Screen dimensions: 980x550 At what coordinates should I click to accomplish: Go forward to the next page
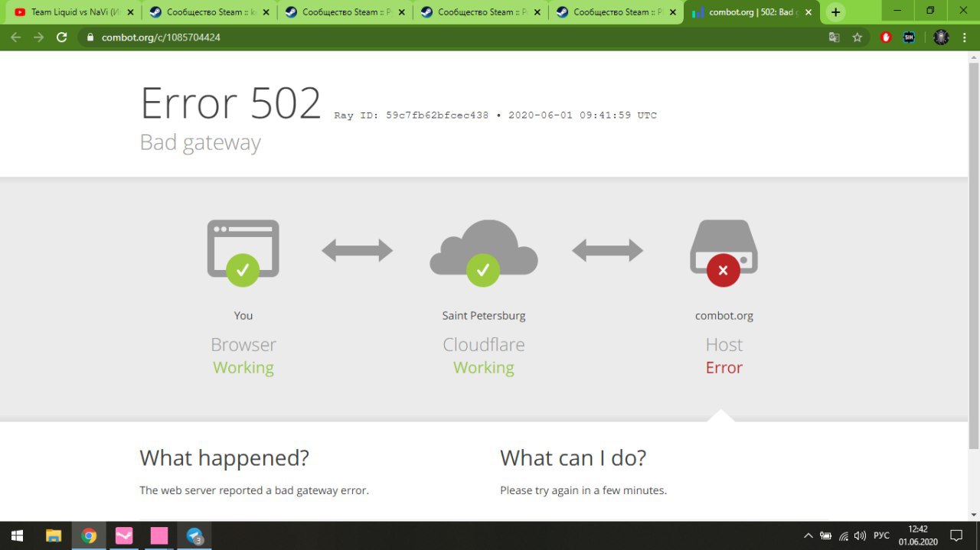(39, 37)
